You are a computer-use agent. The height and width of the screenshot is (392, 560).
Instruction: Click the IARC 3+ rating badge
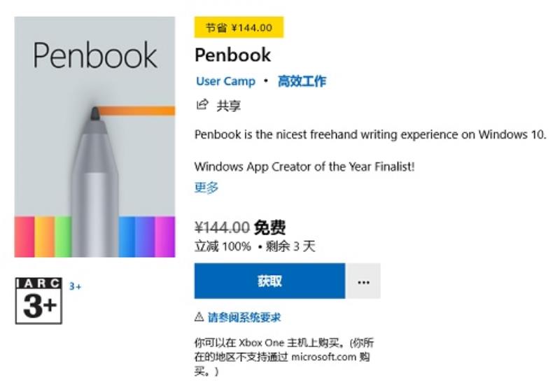pyautogui.click(x=39, y=300)
